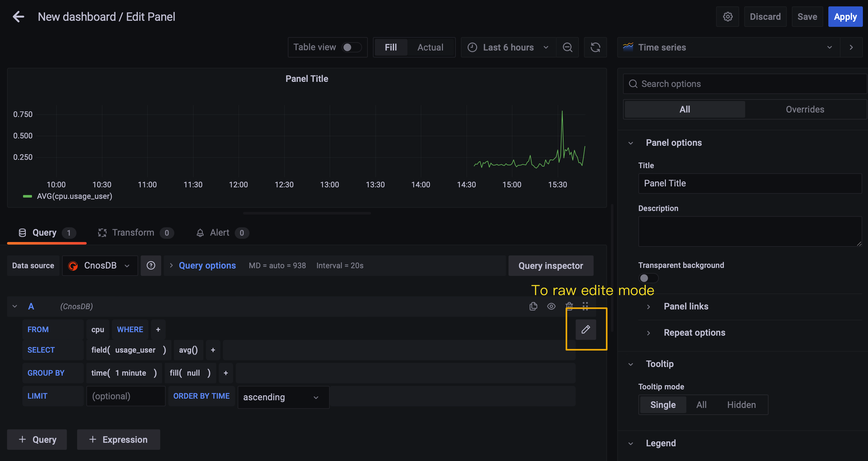The image size is (868, 461).
Task: Refresh the dashboard with the refresh icon
Action: (x=595, y=47)
